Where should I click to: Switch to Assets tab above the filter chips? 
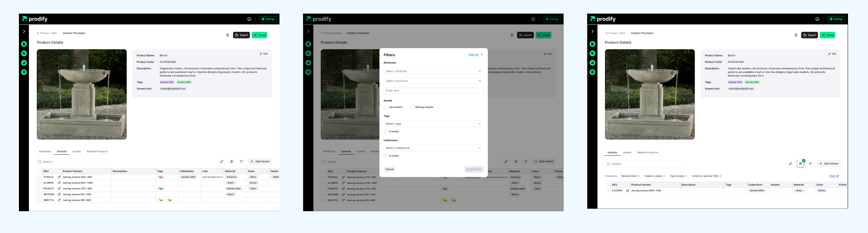[627, 153]
